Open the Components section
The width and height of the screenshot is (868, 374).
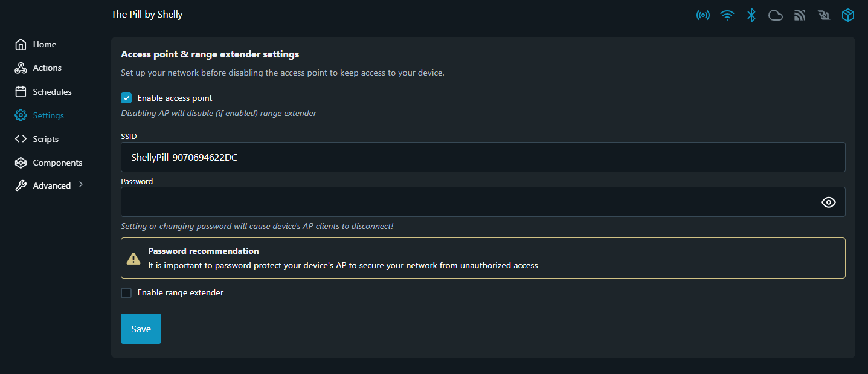point(57,163)
